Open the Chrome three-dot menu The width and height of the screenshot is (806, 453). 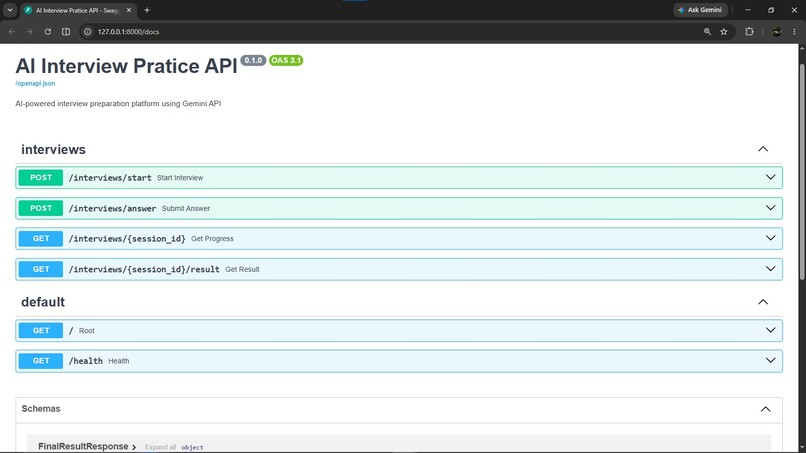(794, 32)
